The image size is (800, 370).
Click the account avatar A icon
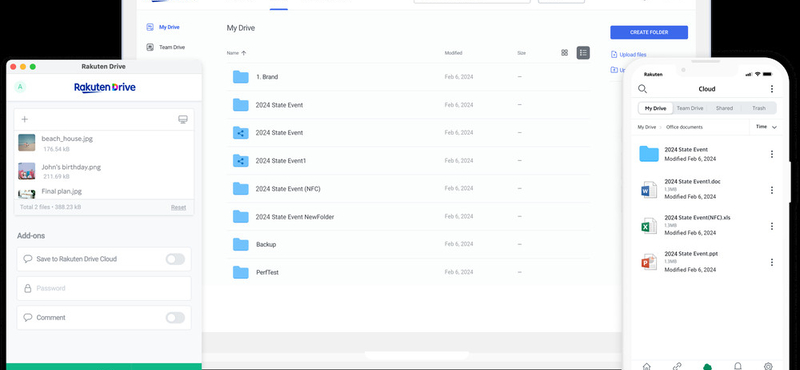(x=20, y=87)
